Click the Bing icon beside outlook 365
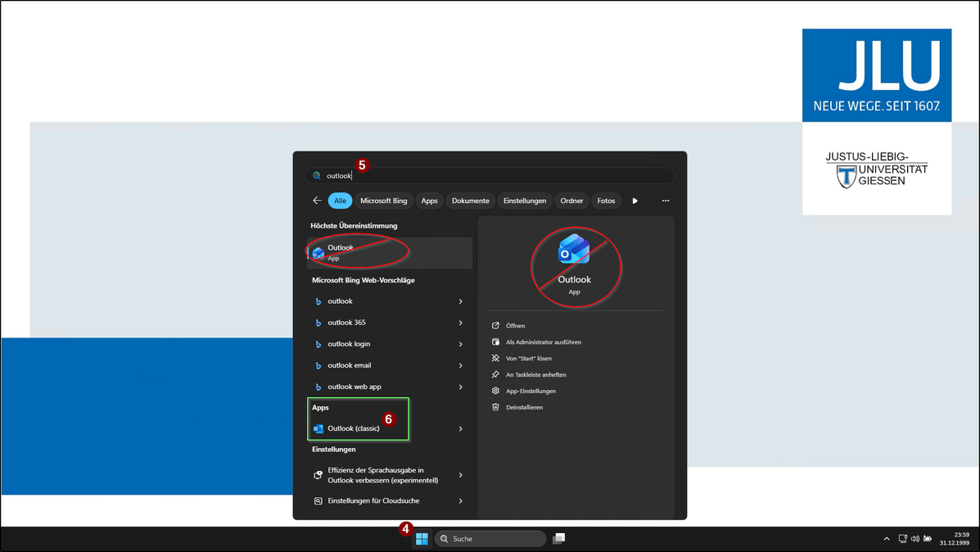The height and width of the screenshot is (552, 980). click(318, 324)
